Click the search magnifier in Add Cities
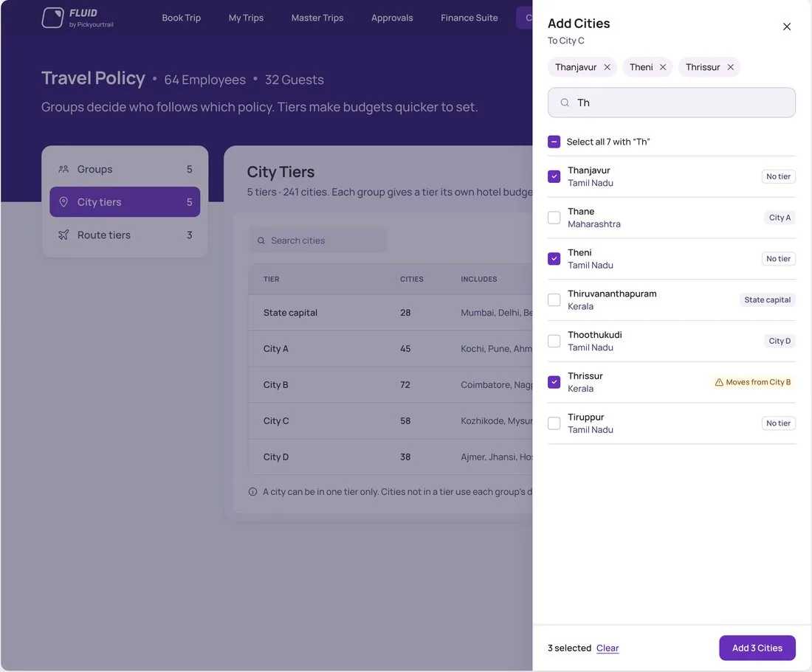812x672 pixels. [x=565, y=103]
